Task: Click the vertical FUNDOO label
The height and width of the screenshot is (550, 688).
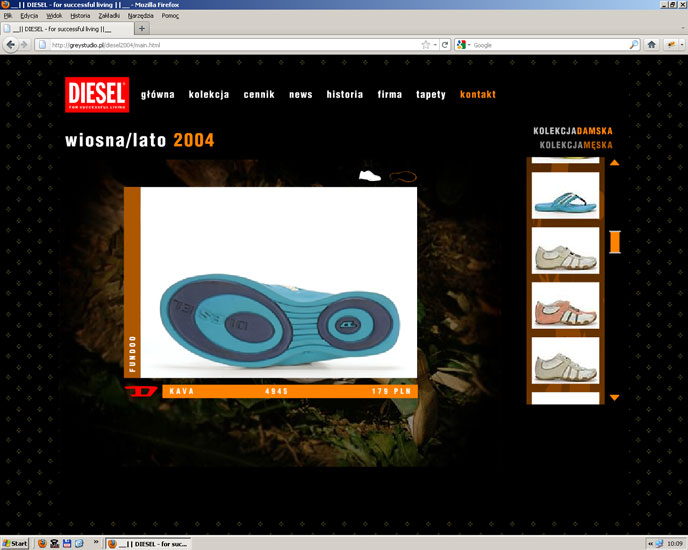Action: point(133,354)
